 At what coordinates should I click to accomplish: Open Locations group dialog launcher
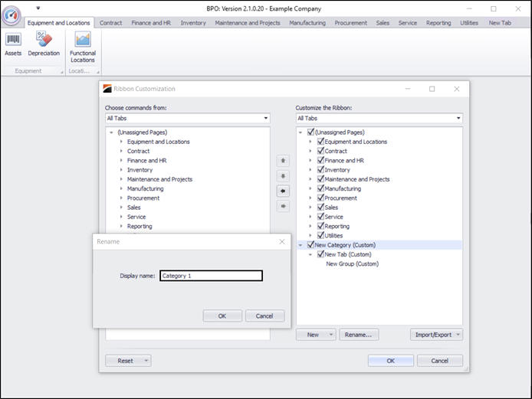tap(97, 72)
